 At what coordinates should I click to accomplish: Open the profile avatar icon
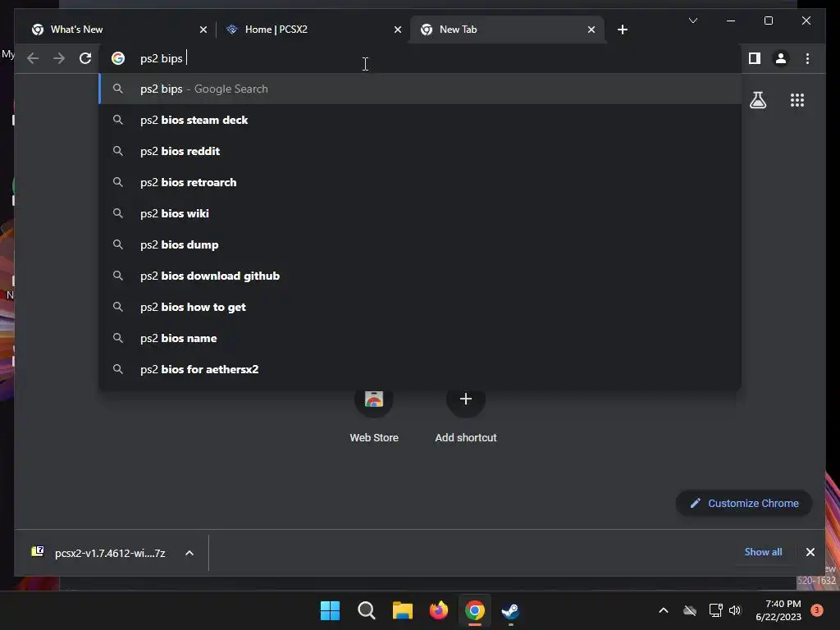781,58
